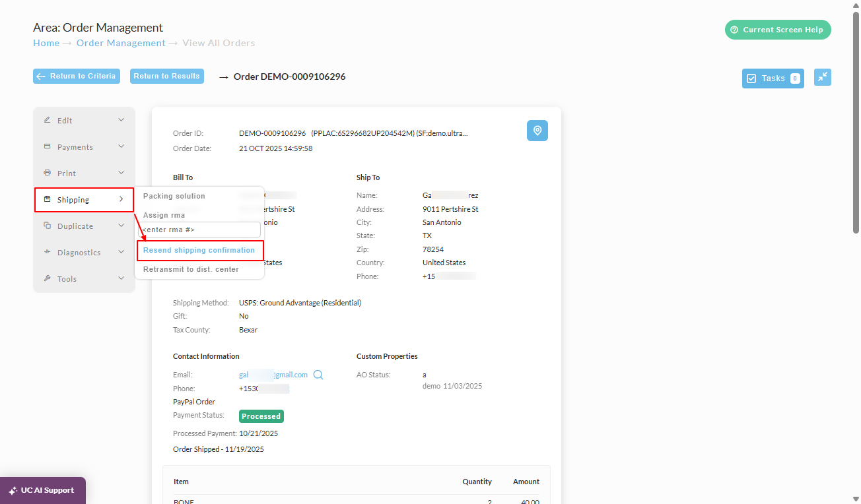861x504 pixels.
Task: Click the Tasks count badge showing 0
Action: tap(795, 79)
